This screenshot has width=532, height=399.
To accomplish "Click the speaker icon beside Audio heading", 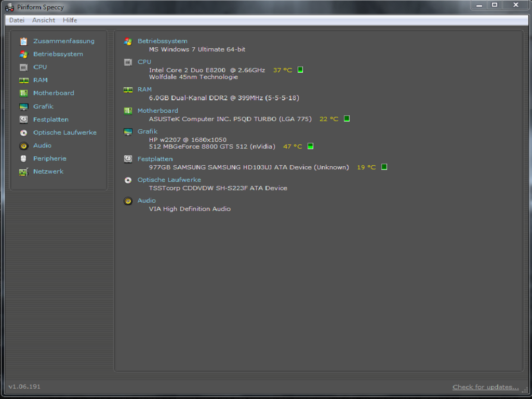I will (128, 201).
